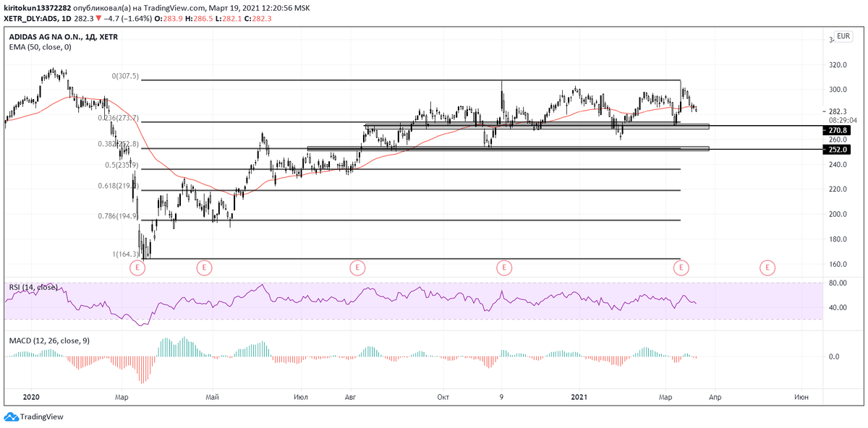
Task: Click the Май label on the time axis
Action: point(213,396)
